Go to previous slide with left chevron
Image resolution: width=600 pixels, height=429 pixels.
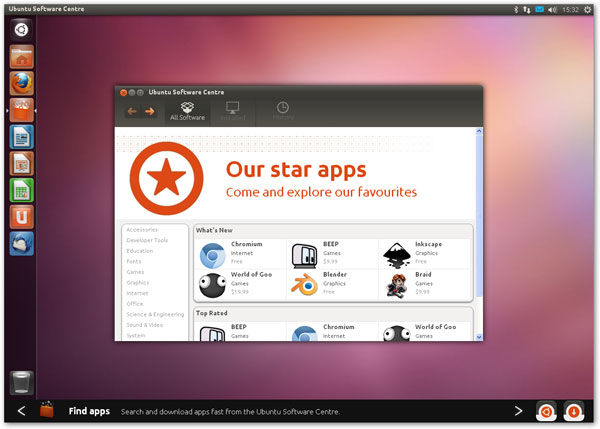[22, 411]
